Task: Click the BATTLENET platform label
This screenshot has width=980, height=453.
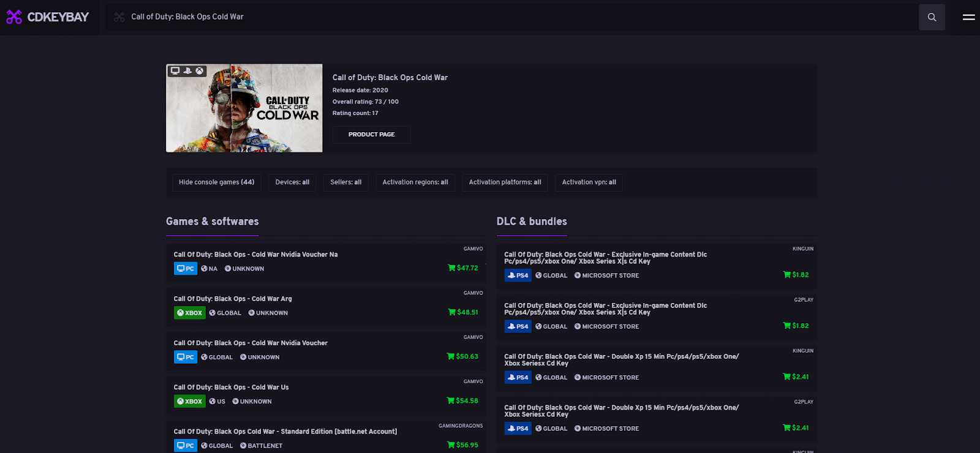Action: [265, 446]
